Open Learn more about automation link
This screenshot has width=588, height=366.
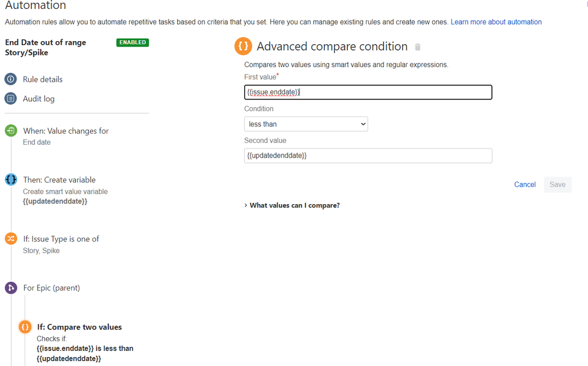click(x=496, y=22)
